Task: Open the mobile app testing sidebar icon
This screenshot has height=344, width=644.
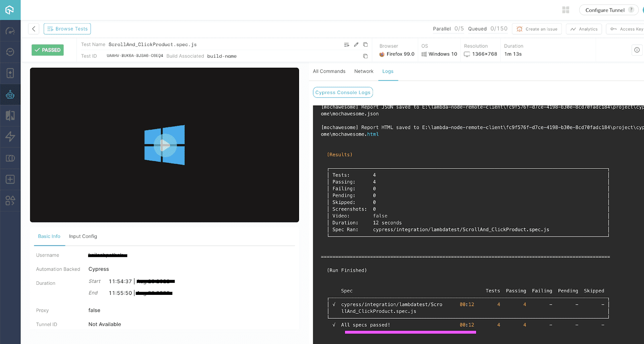Action: pos(10,73)
